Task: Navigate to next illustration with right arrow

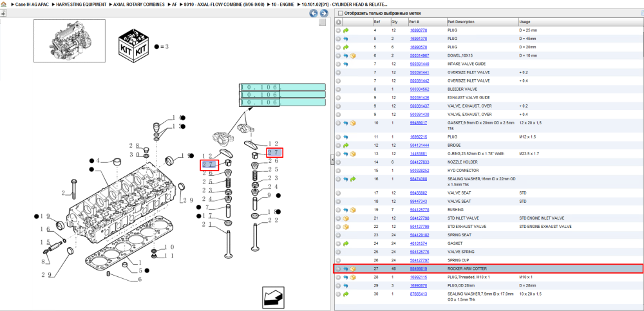Action: [323, 14]
